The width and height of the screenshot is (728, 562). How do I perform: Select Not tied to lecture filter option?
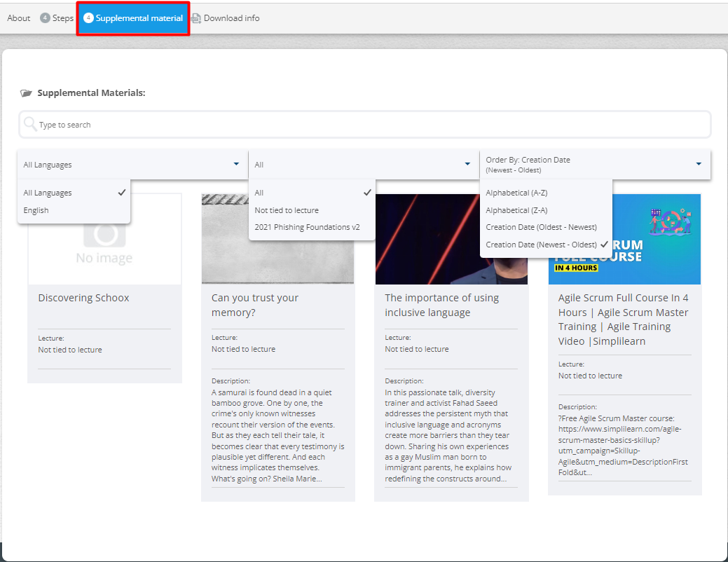coord(312,210)
